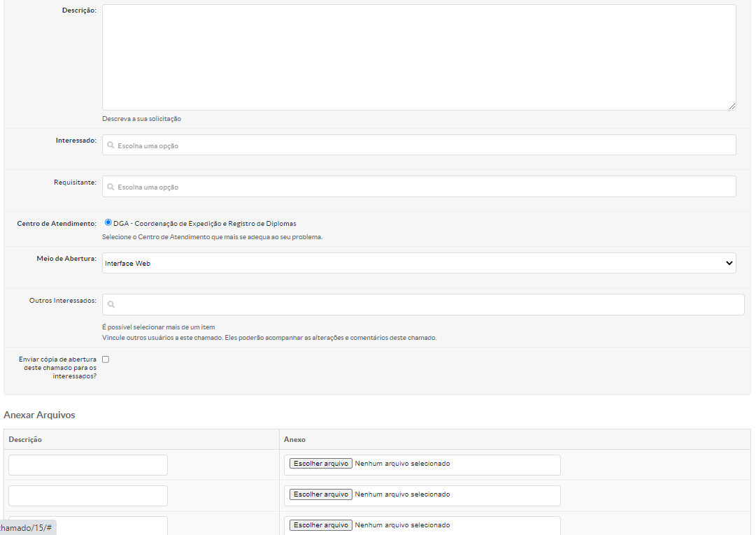756x535 pixels.
Task: Click the search icon in Outros Interessados
Action: (111, 304)
